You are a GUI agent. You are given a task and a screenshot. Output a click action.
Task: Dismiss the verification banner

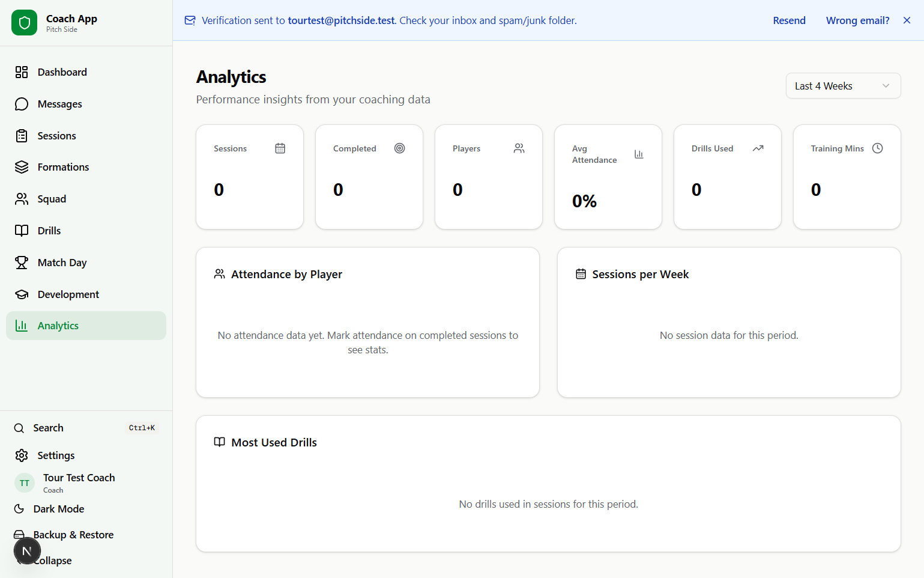pos(907,20)
